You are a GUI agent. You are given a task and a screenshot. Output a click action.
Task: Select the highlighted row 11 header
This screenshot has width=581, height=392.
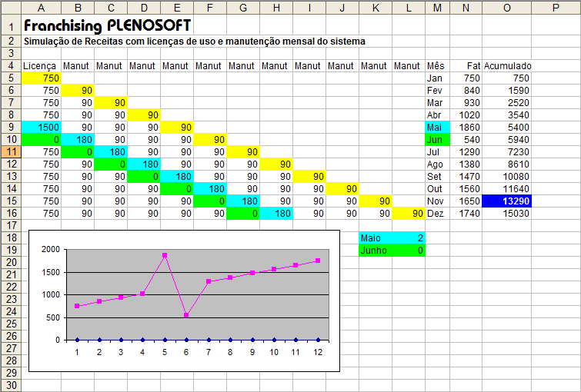[11, 151]
